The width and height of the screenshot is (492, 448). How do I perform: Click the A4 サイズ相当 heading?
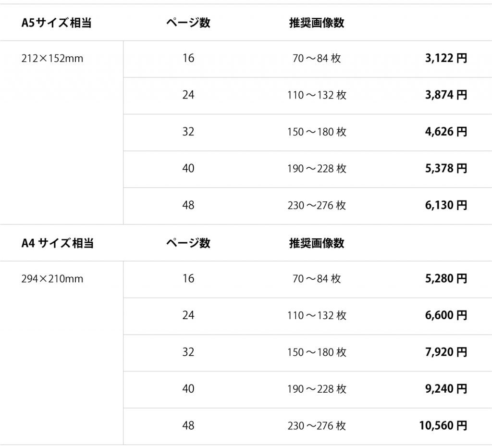click(x=58, y=243)
